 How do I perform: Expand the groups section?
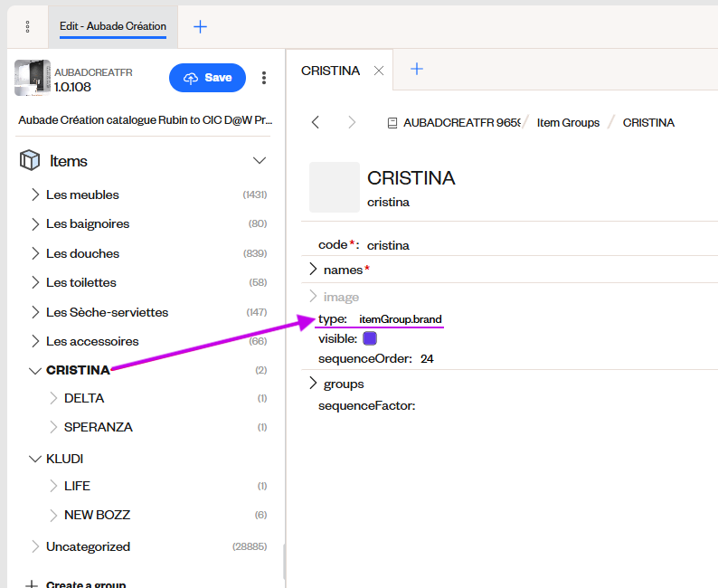(x=313, y=384)
